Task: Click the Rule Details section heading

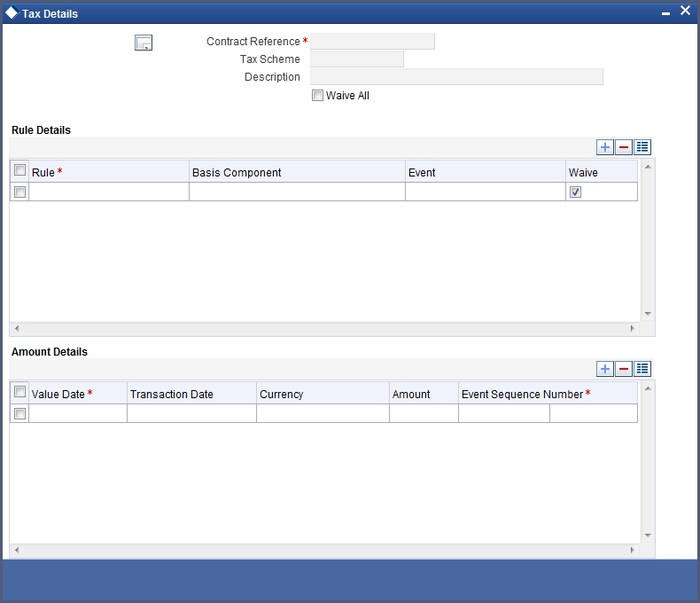Action: (x=41, y=130)
